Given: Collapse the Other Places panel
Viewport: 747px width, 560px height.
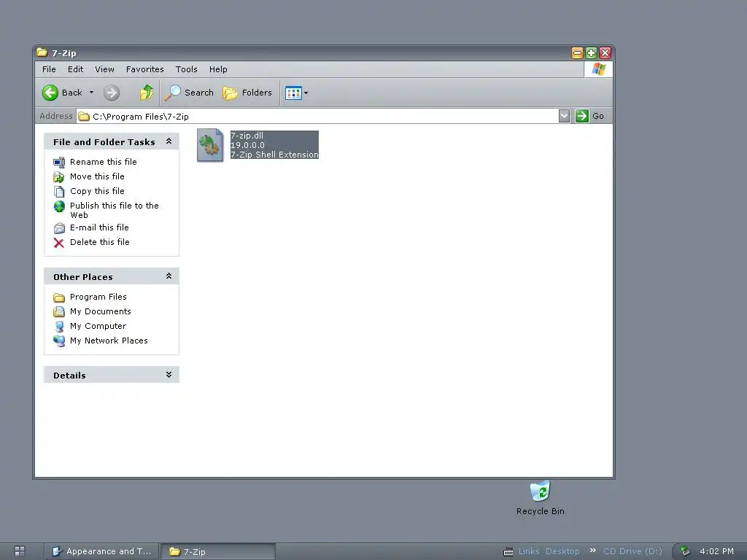Looking at the screenshot, I should pos(169,276).
